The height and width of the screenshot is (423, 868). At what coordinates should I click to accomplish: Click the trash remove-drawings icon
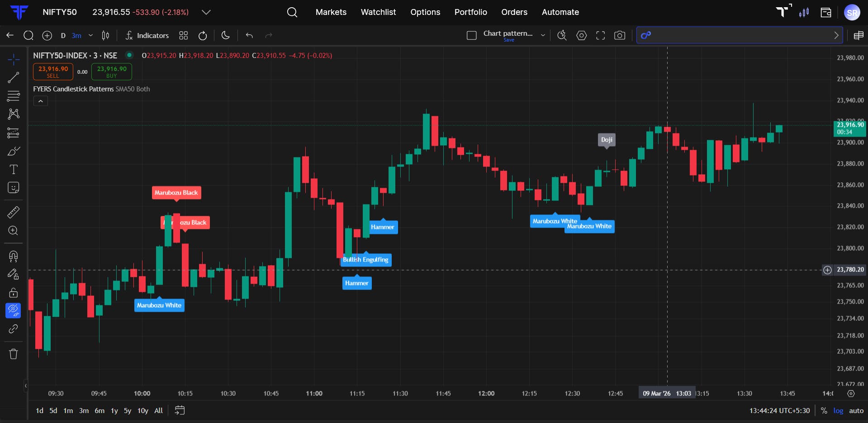click(x=14, y=354)
